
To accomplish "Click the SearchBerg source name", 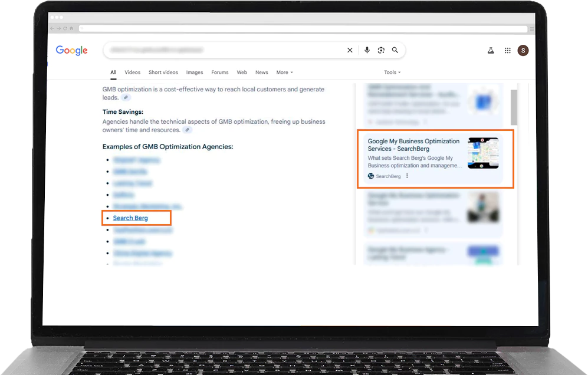I will pos(388,176).
